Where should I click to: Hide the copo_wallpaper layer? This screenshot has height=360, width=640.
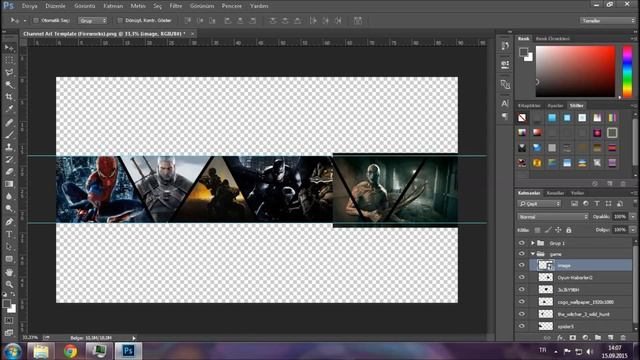522,302
